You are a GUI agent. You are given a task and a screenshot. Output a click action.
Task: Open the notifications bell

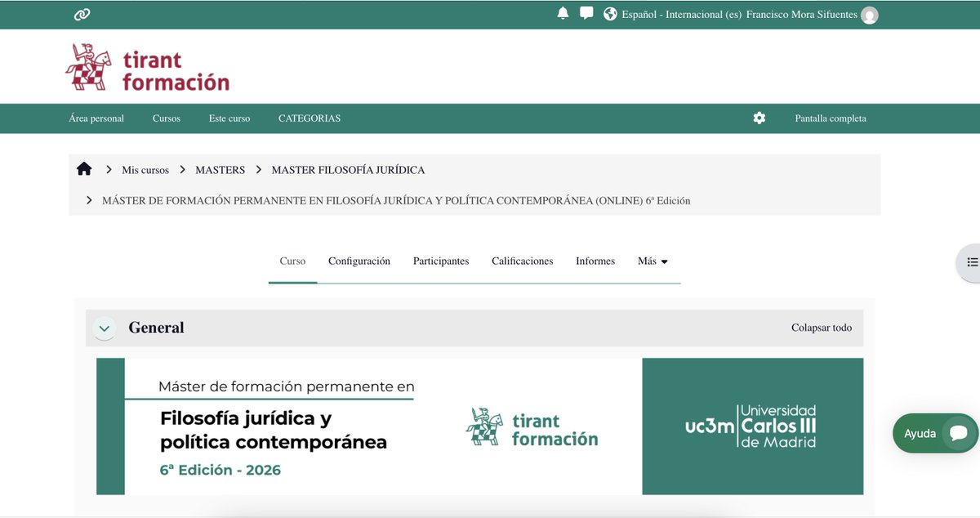click(563, 13)
